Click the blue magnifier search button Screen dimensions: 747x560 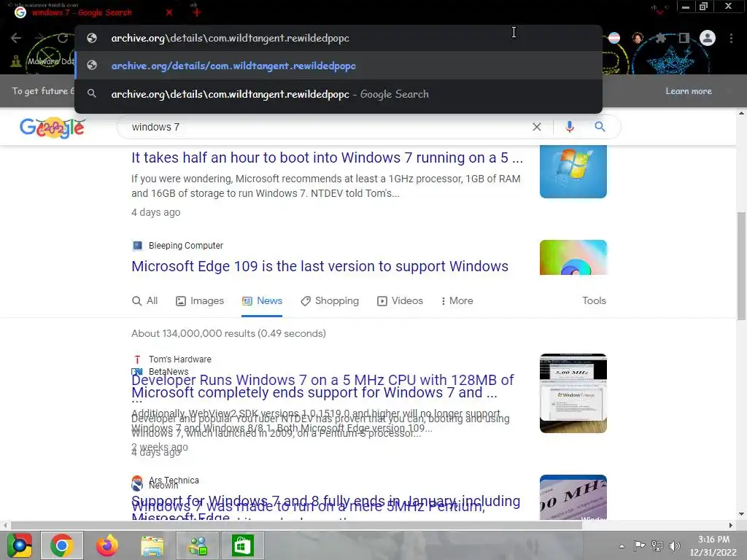[x=600, y=127]
